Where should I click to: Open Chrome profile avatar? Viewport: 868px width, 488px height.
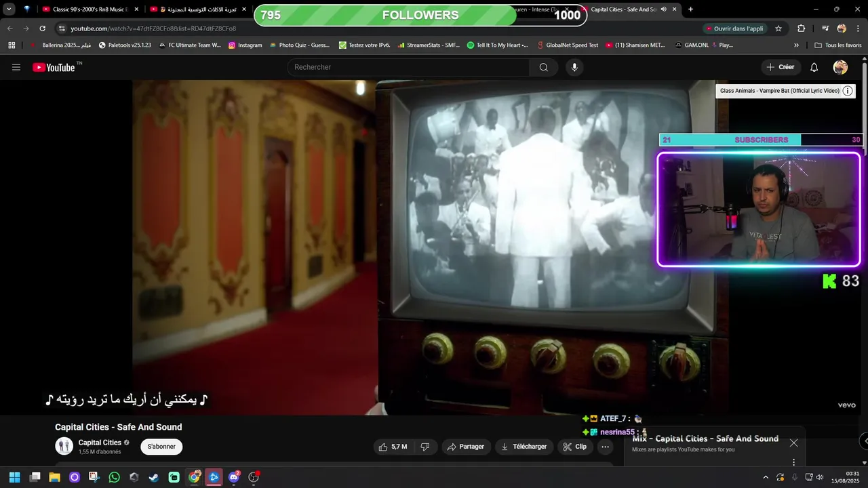click(842, 28)
